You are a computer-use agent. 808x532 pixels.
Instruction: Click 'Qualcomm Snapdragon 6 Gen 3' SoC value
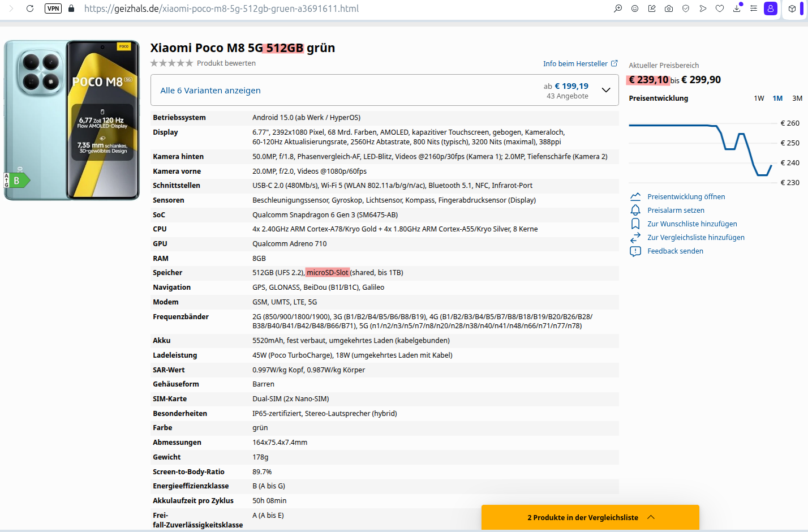point(325,215)
